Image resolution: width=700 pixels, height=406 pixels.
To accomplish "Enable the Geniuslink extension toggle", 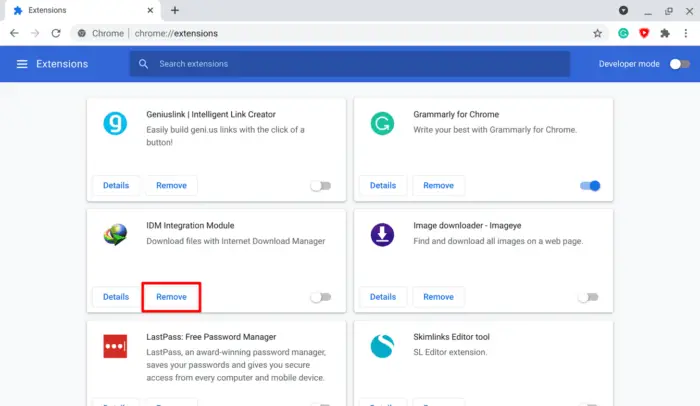I will point(321,186).
